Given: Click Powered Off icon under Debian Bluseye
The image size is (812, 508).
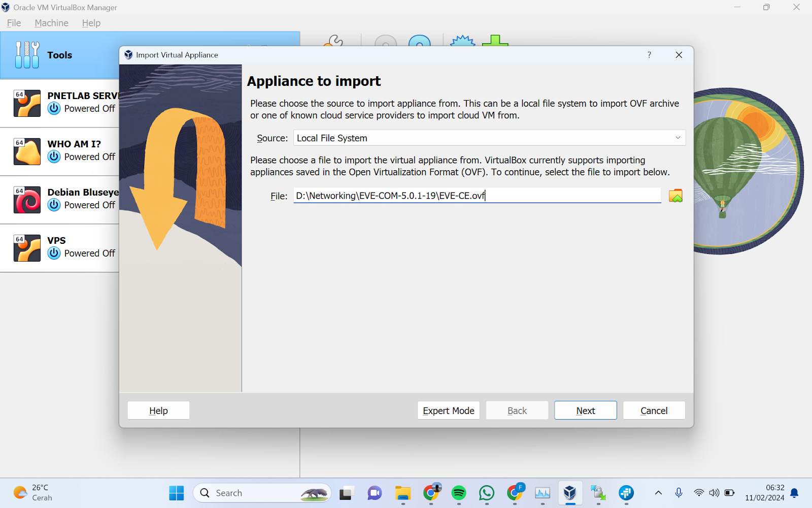Looking at the screenshot, I should pos(54,205).
